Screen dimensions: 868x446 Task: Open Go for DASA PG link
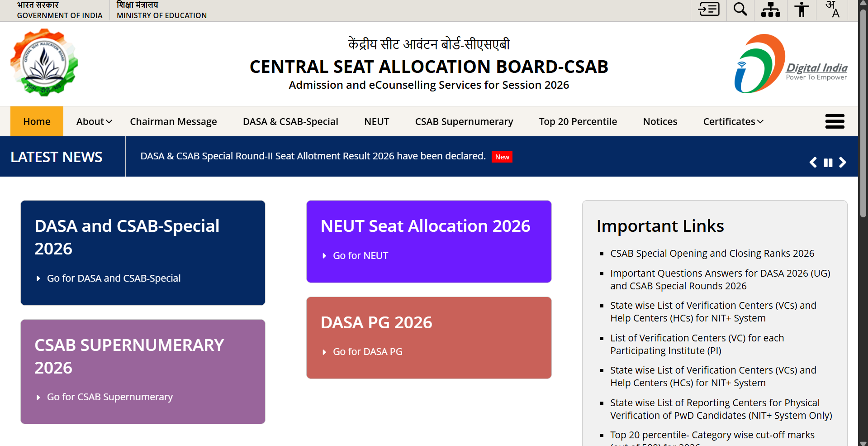coord(367,352)
